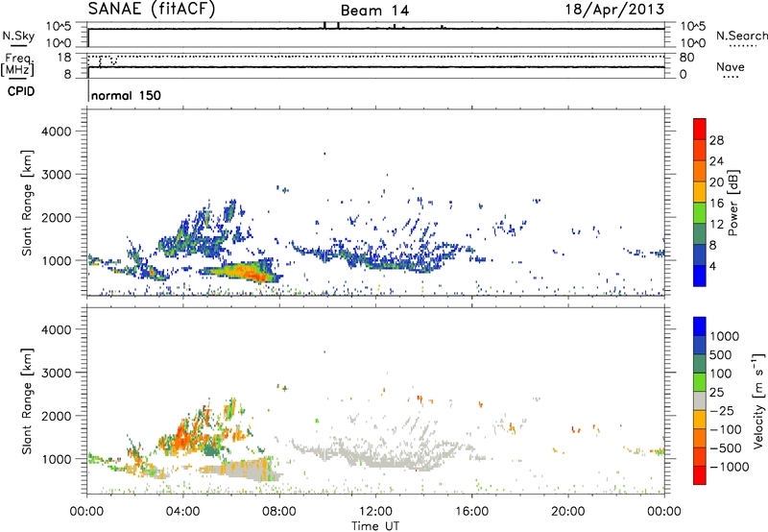This screenshot has height=532, width=768.
Task: Click the '08:00' time axis tick
Action: tap(279, 512)
